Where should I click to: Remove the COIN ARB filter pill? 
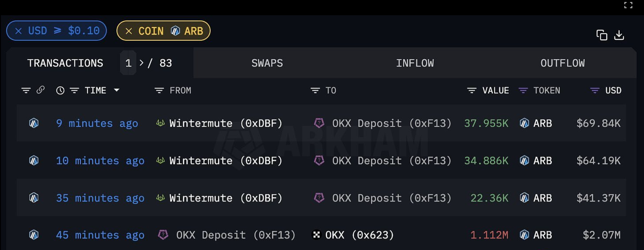(x=130, y=31)
